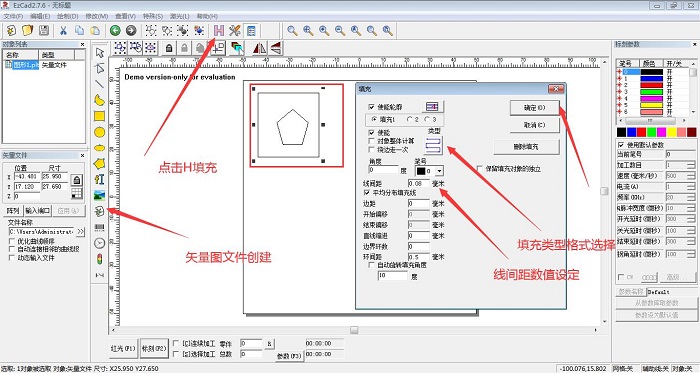Toggle the 使能轮廓 checkbox
Viewport: 700px width, 373px height.
371,107
